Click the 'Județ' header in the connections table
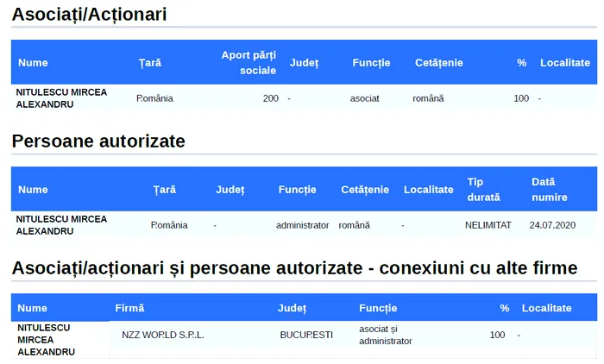 pyautogui.click(x=292, y=308)
